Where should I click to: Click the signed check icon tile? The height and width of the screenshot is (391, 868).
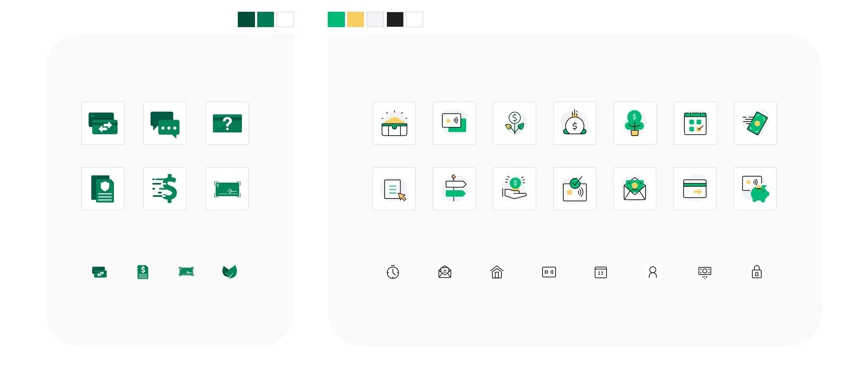pos(227,188)
